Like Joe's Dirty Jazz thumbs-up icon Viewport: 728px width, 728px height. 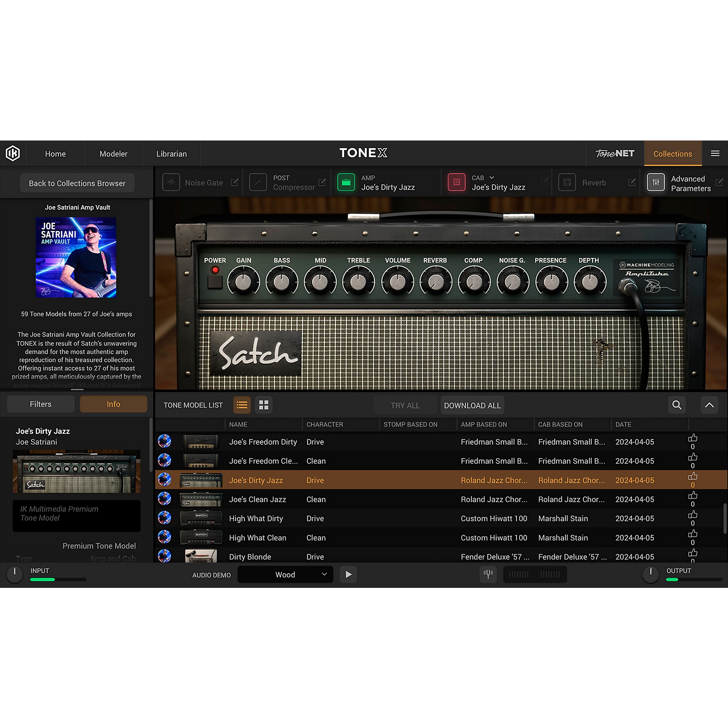[x=693, y=476]
